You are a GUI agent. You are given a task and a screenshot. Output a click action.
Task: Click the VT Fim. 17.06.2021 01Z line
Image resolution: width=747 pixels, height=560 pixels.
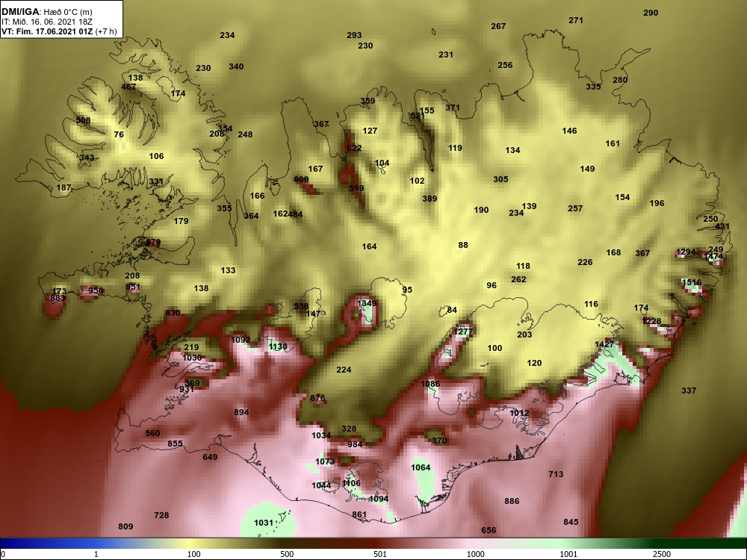(x=59, y=31)
